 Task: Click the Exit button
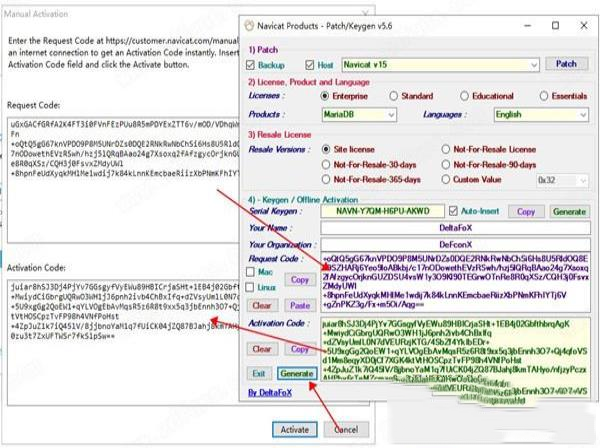[x=259, y=373]
